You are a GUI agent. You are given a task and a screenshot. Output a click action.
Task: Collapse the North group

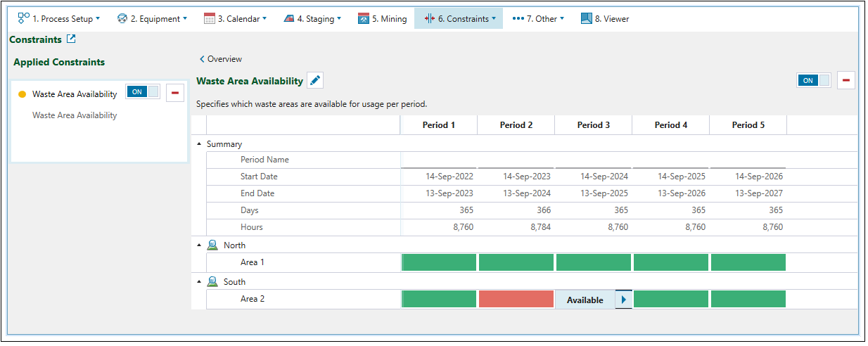tap(199, 245)
